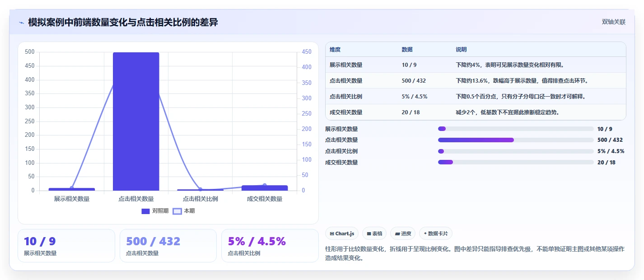Image resolution: width=644 pixels, height=280 pixels.
Task: Click table data cell 5% / 4.5%
Action: point(415,97)
